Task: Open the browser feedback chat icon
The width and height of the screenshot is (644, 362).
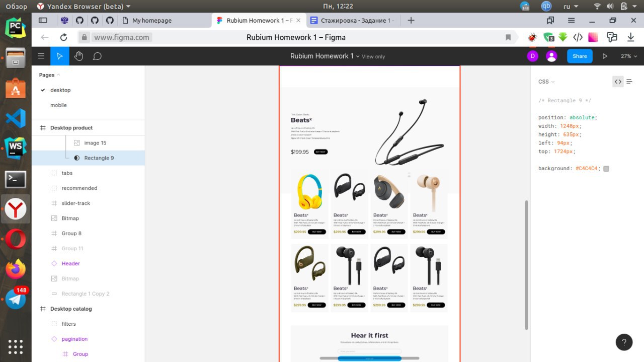Action: pyautogui.click(x=612, y=37)
